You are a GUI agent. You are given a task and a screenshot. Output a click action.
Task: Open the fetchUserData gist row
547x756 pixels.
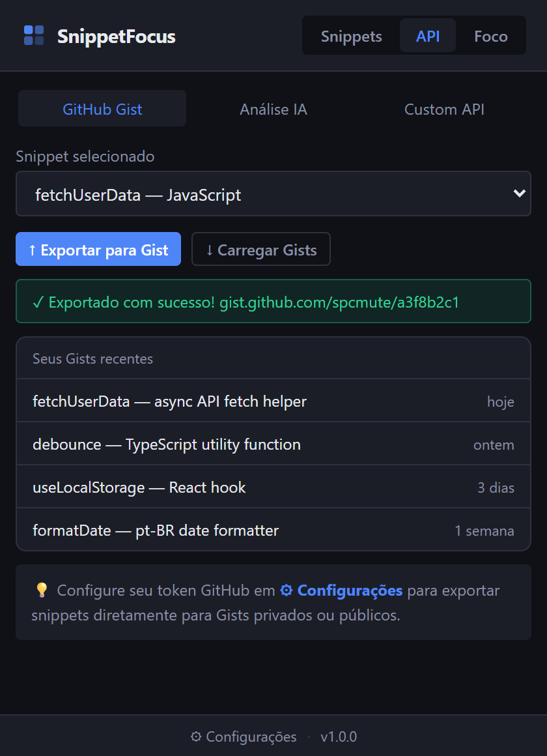click(x=273, y=401)
